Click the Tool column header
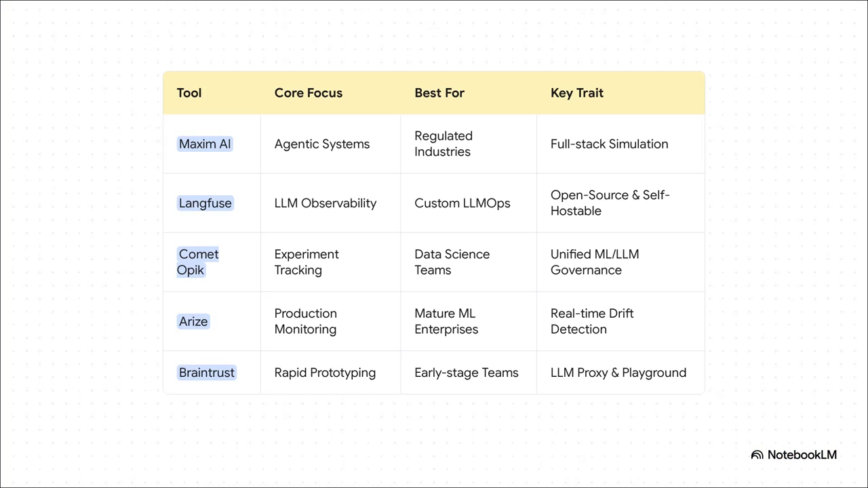The height and width of the screenshot is (488, 868). [189, 93]
